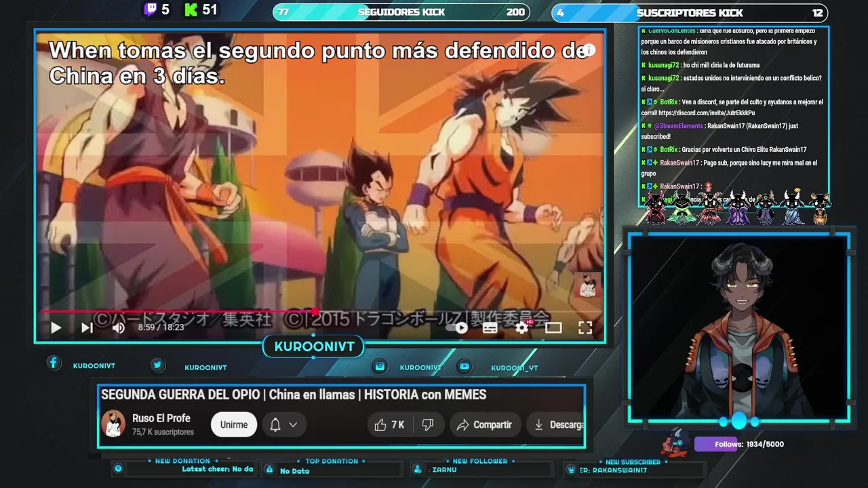Click the Unirme join button
The width and height of the screenshot is (868, 488).
coord(234,424)
